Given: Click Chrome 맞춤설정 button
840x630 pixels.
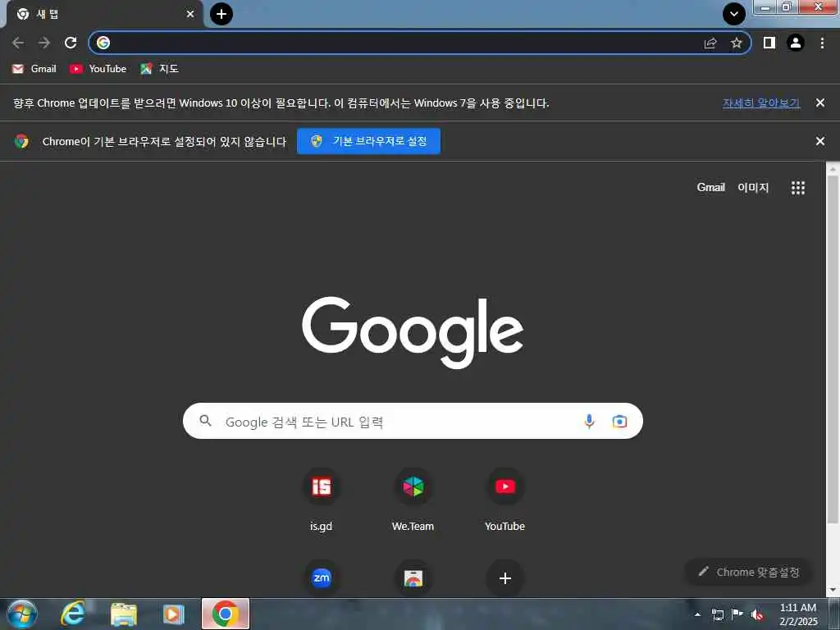Looking at the screenshot, I should click(748, 572).
